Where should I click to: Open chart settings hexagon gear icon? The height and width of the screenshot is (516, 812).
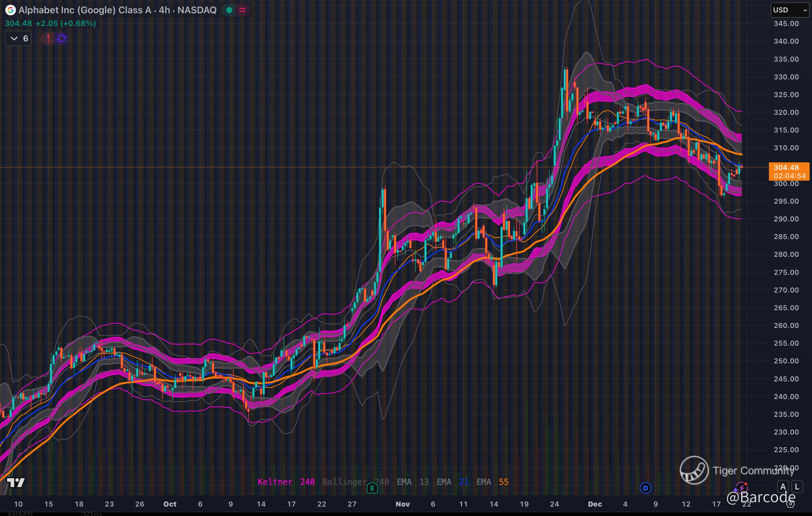[790, 504]
